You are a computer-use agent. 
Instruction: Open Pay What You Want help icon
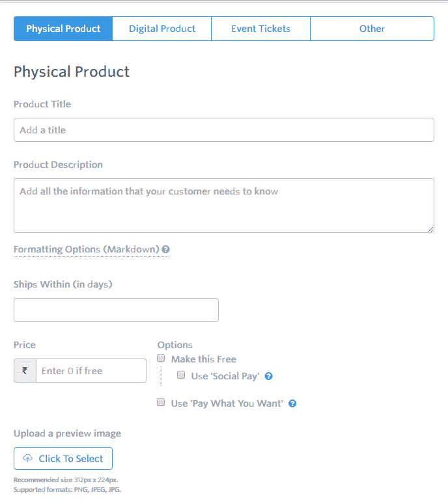pos(292,403)
